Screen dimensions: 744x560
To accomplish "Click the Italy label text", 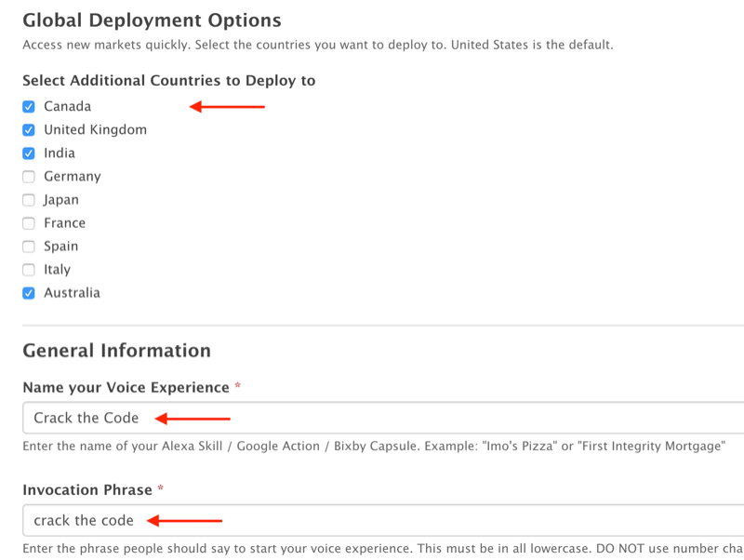I will 57,270.
